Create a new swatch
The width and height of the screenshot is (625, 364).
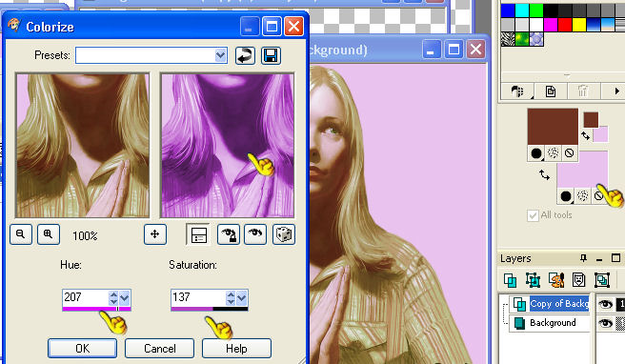tap(551, 91)
